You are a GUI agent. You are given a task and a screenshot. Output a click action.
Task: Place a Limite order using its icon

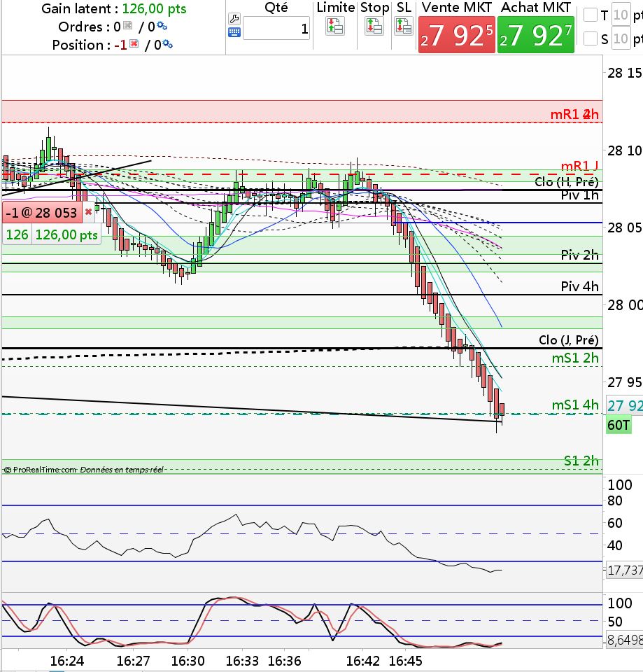coord(335,26)
